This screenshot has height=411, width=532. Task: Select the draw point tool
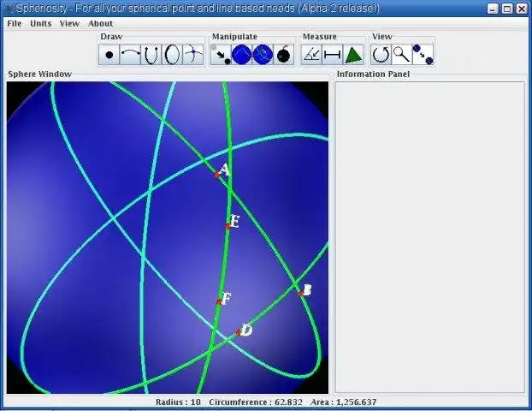[109, 55]
